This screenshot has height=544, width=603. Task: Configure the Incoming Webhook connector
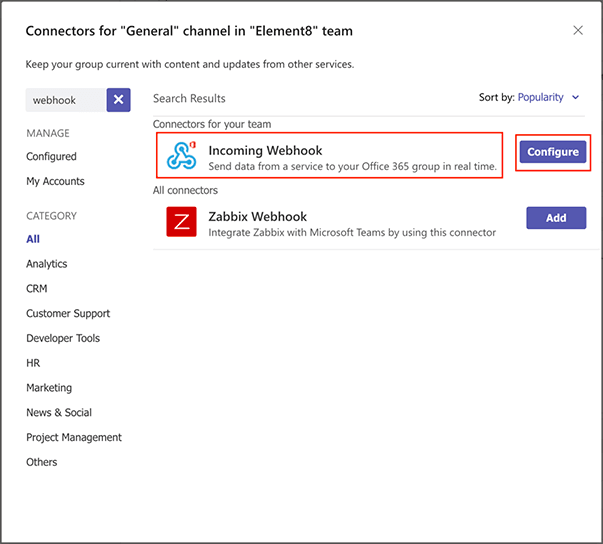click(553, 152)
